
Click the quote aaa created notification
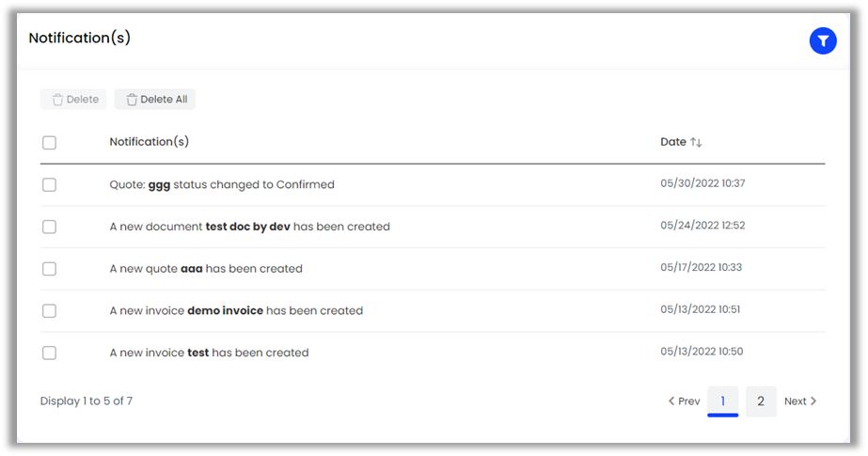point(206,269)
